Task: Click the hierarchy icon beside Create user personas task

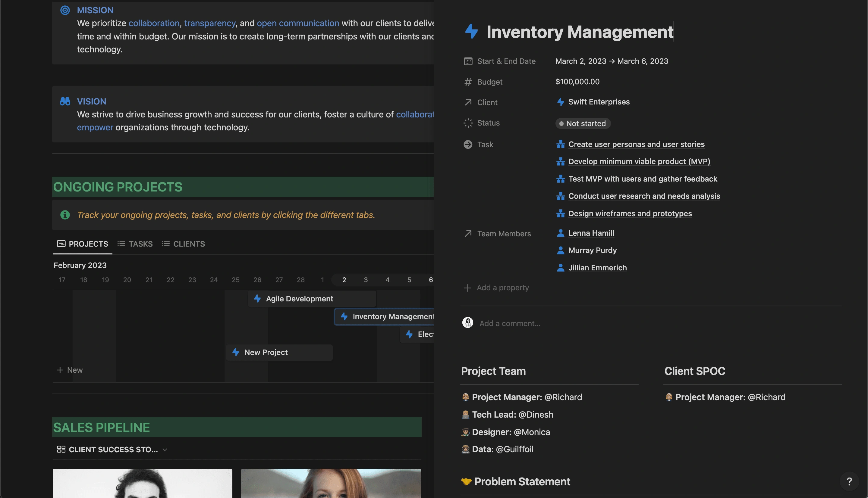Action: coord(560,144)
